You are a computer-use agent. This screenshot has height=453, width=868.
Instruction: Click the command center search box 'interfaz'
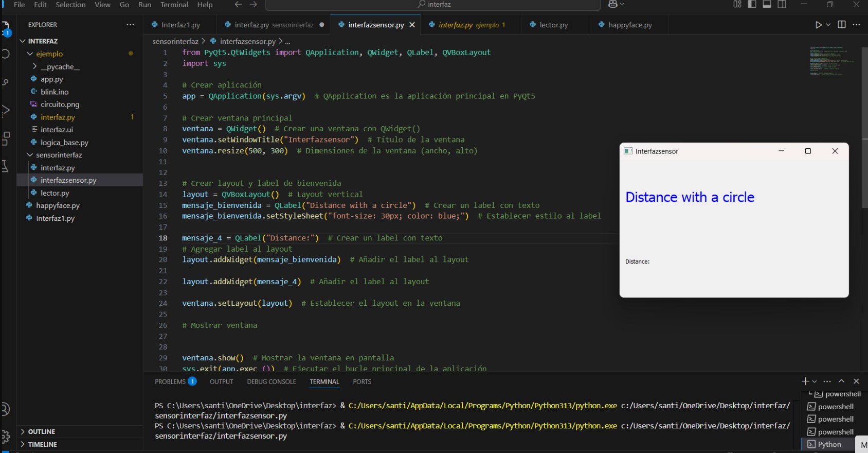click(433, 5)
